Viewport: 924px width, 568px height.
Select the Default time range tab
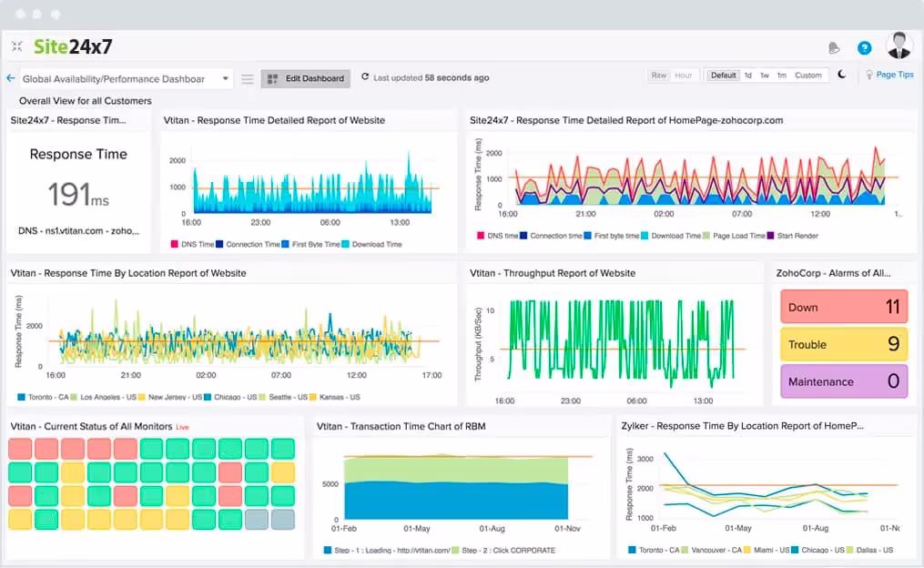(723, 75)
